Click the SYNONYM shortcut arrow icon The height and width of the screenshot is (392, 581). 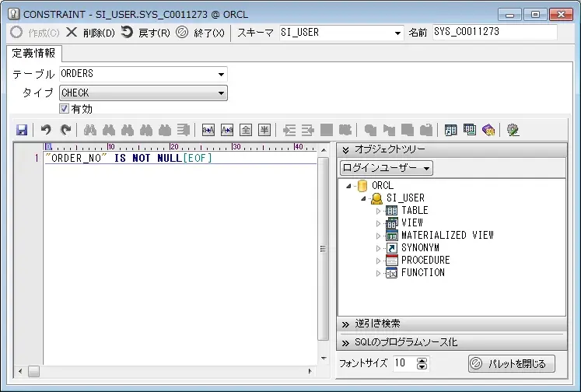pyautogui.click(x=392, y=248)
